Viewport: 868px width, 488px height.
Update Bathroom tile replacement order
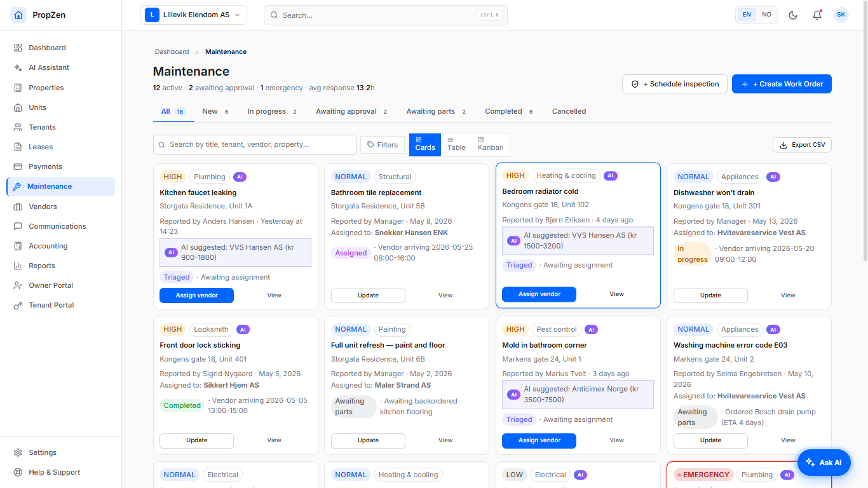(368, 295)
